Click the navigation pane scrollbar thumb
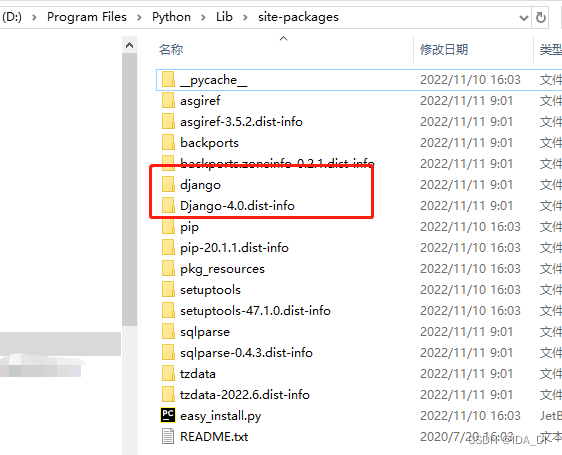The height and width of the screenshot is (455, 562). point(129,189)
